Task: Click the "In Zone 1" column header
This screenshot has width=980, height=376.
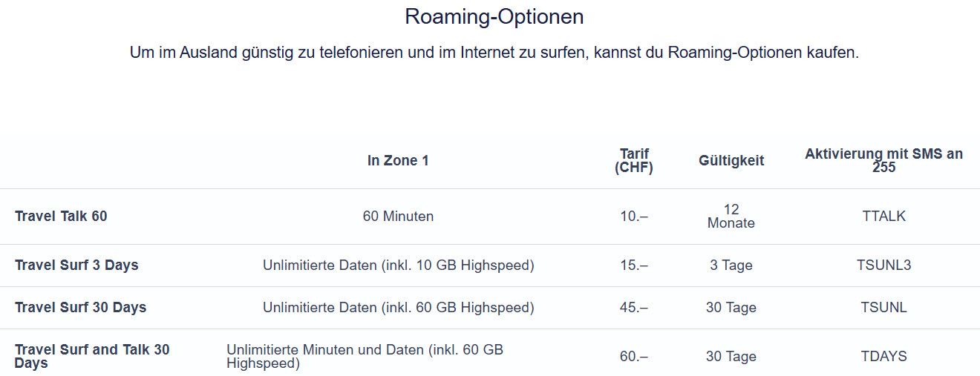Action: [x=398, y=160]
